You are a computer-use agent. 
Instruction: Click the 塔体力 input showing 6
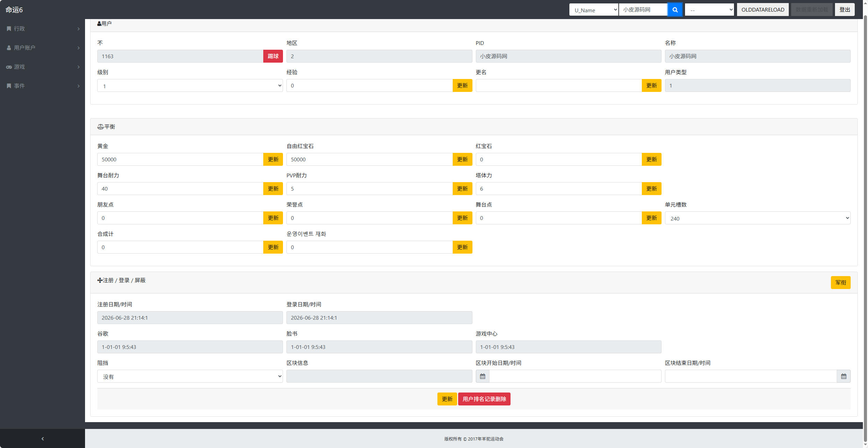558,189
